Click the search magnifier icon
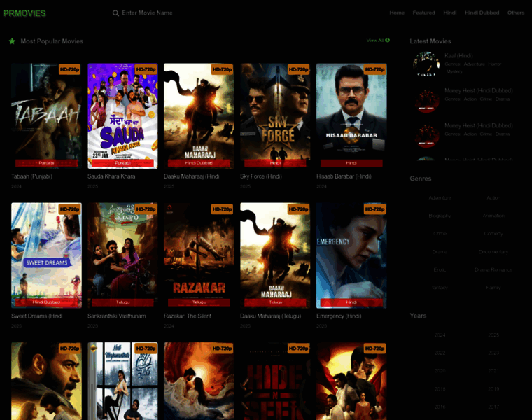 (x=115, y=13)
